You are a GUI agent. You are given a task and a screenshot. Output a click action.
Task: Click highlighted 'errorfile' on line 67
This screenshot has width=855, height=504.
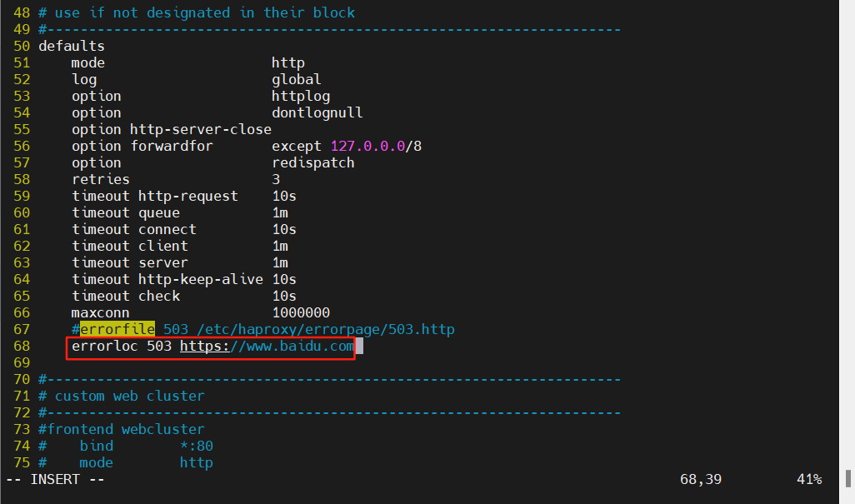(117, 330)
